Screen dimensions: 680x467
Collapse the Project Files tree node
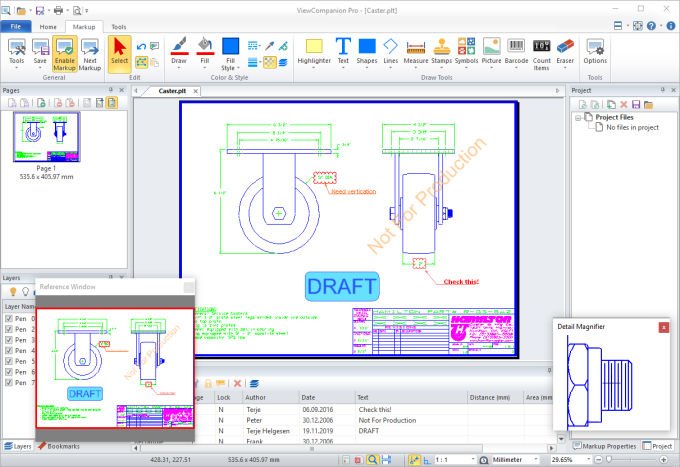pos(578,118)
